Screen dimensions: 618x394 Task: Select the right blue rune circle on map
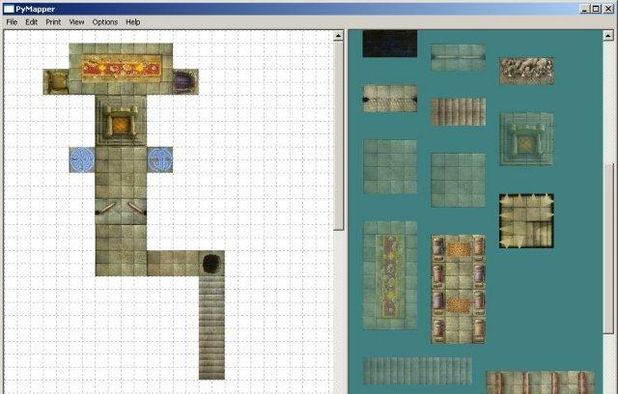[160, 160]
